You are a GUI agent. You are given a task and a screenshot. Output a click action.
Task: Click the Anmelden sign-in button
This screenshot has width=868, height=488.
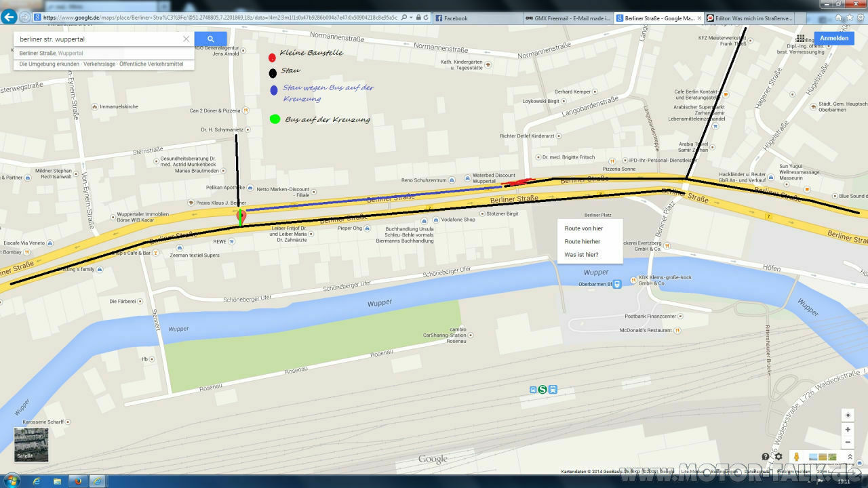[834, 39]
